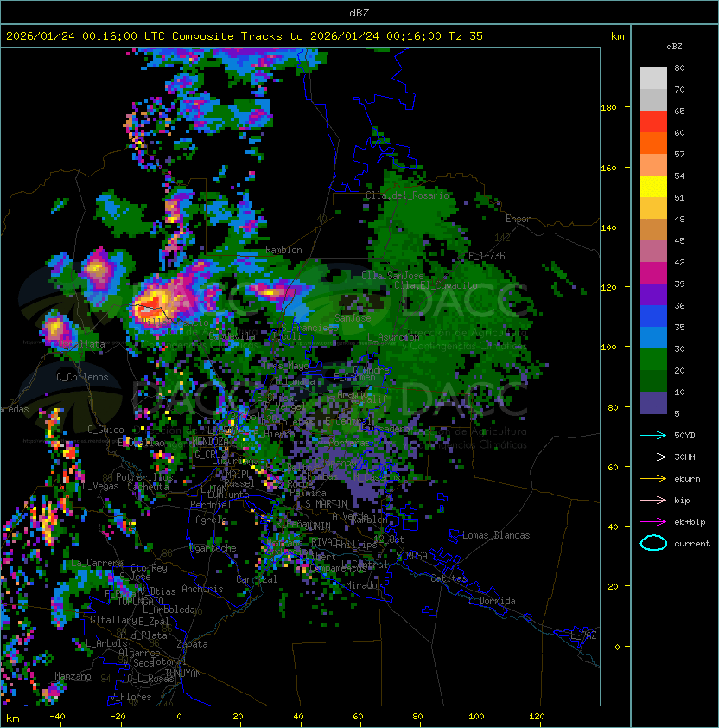Screen dimensions: 719x728
Task: Click the 'Zapata' map label
Action: 192,644
